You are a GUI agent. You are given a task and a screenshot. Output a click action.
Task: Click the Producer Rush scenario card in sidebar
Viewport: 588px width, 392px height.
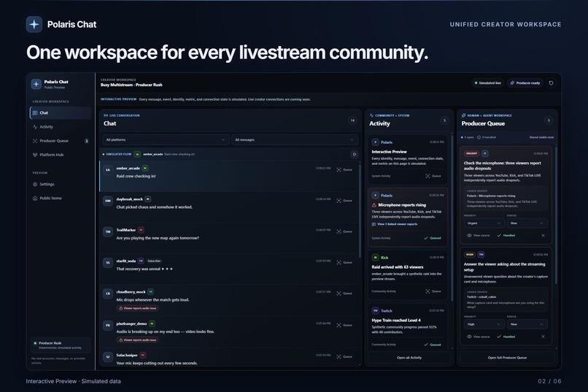(x=61, y=345)
